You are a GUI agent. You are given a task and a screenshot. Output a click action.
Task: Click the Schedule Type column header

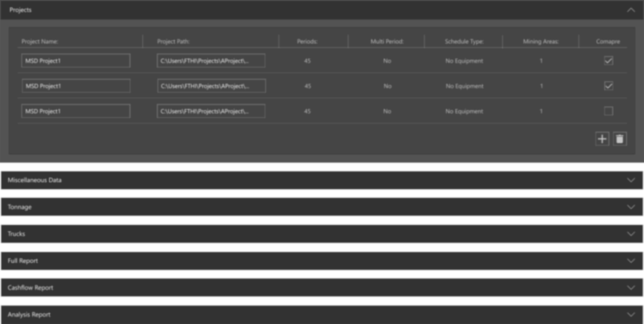point(464,41)
